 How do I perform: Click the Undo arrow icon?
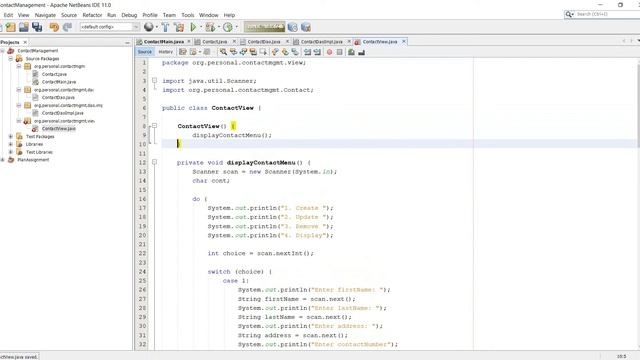pos(54,27)
